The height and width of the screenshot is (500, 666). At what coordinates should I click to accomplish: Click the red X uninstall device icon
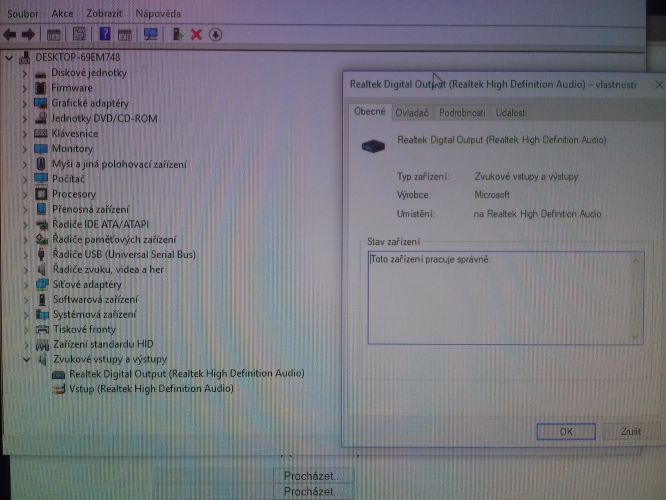click(x=196, y=34)
